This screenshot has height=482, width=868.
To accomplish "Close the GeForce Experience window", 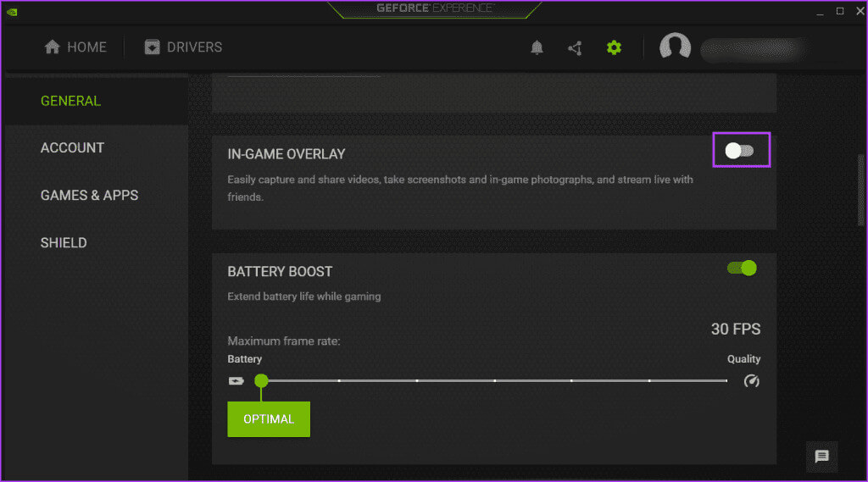I will [x=860, y=11].
